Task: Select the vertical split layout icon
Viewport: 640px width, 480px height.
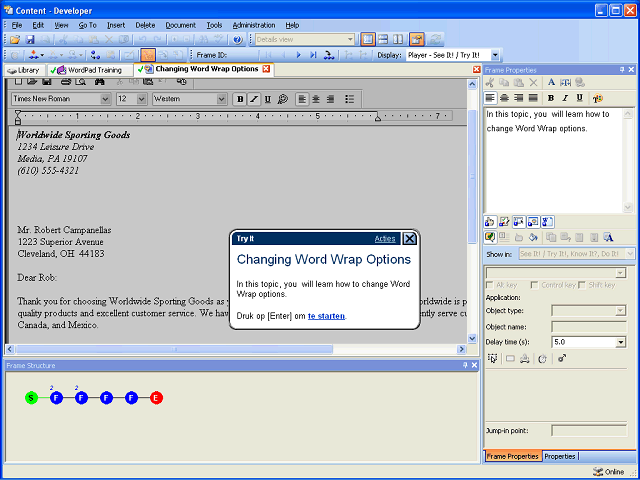Action: pos(398,40)
